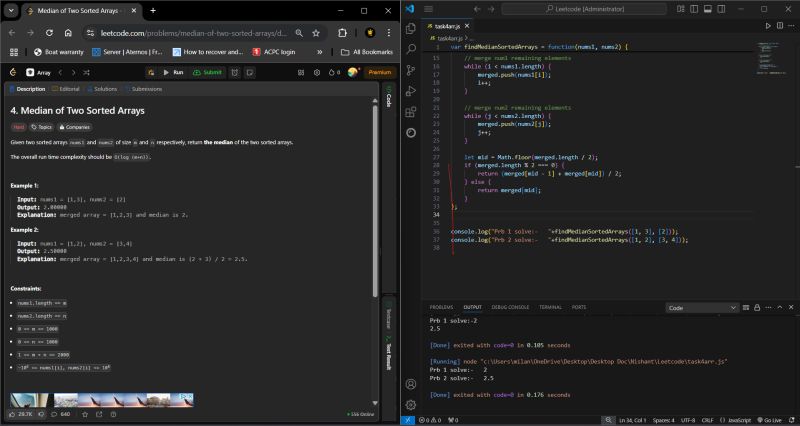Go to next LeetCode problem arrow
This screenshot has width=800, height=426.
tap(73, 72)
